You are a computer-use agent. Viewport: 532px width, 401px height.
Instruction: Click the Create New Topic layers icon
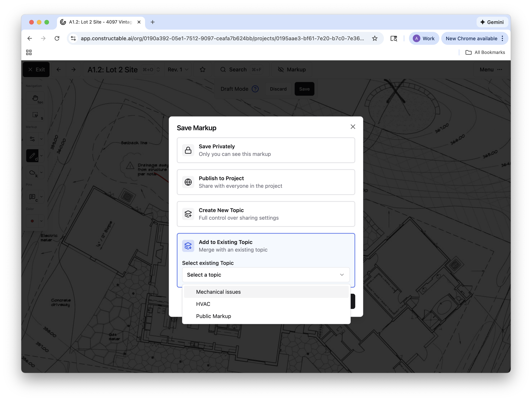(188, 214)
